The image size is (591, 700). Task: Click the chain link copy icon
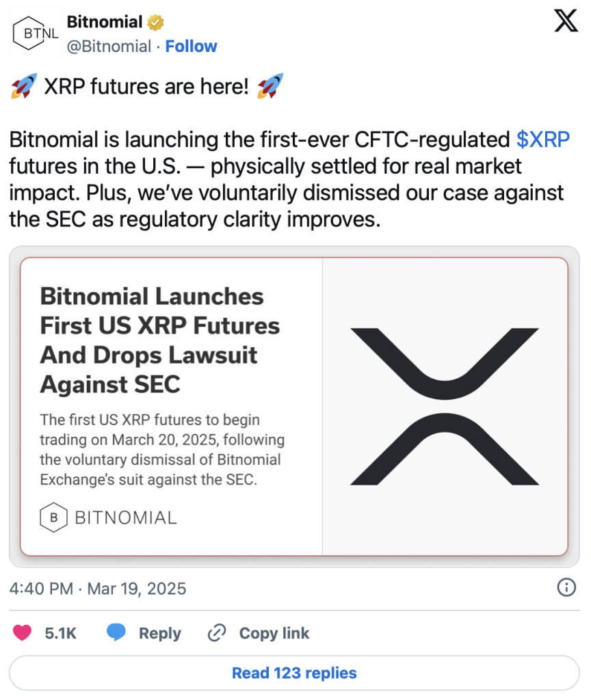[217, 632]
